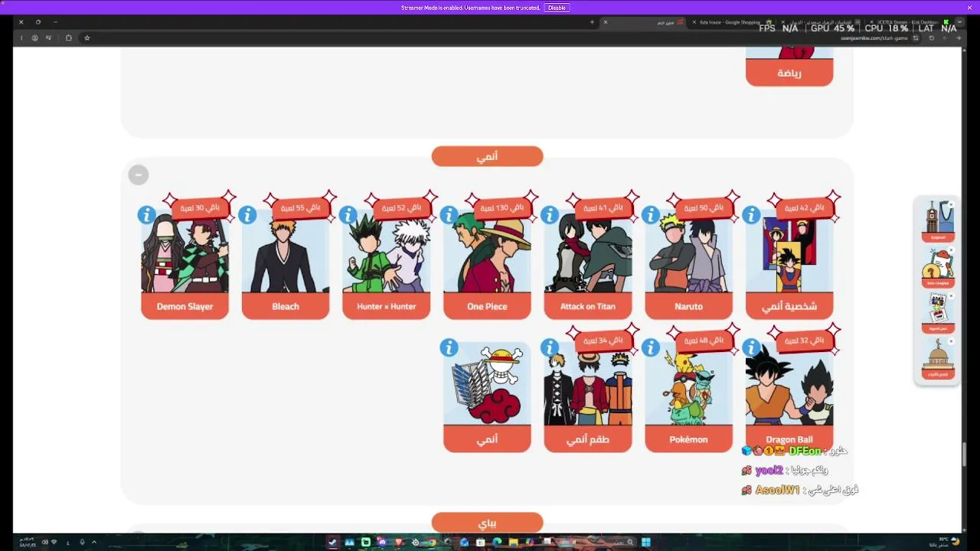This screenshot has width=980, height=551.
Task: Choose the Bleach category card
Action: pos(286,265)
